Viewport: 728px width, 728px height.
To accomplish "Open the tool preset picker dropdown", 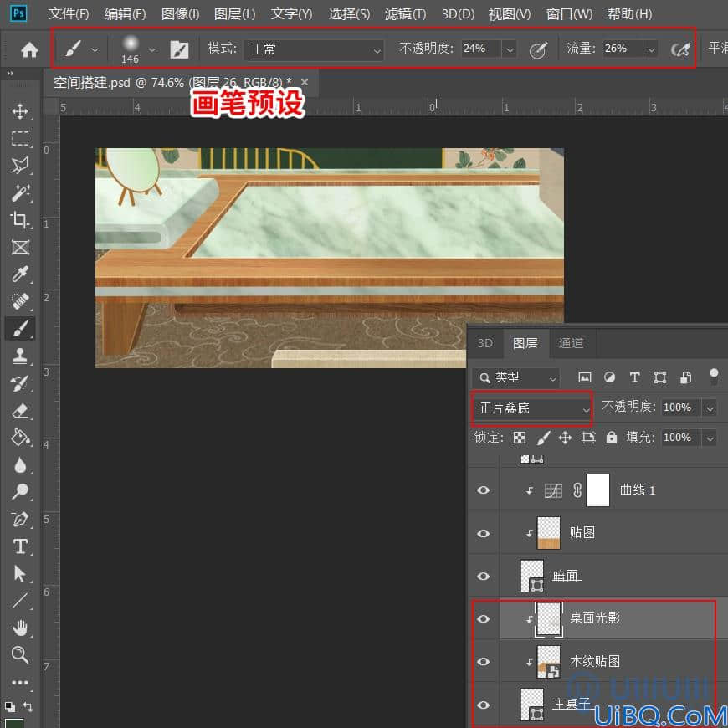I will pyautogui.click(x=95, y=49).
